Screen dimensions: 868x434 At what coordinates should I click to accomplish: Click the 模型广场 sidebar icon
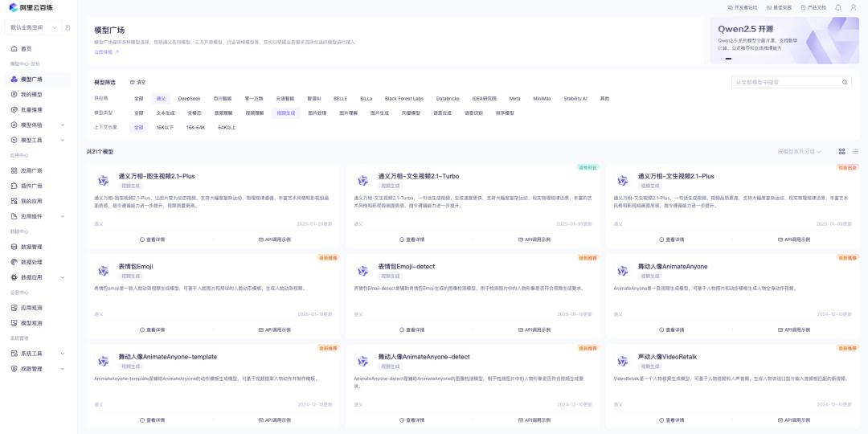tap(14, 79)
